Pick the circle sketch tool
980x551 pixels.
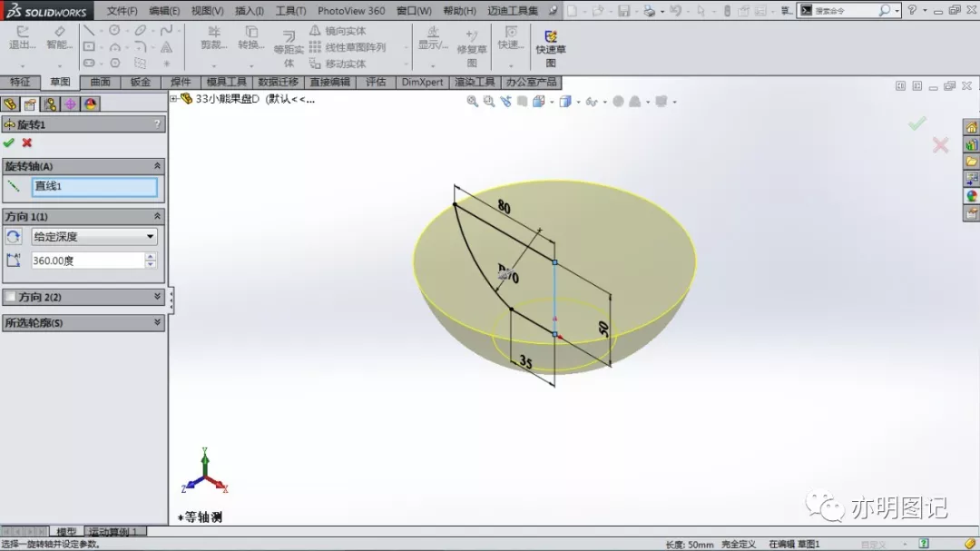[114, 30]
